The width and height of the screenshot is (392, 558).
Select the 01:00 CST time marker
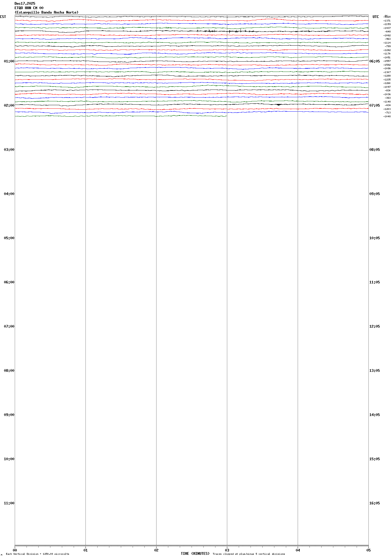pos(9,61)
